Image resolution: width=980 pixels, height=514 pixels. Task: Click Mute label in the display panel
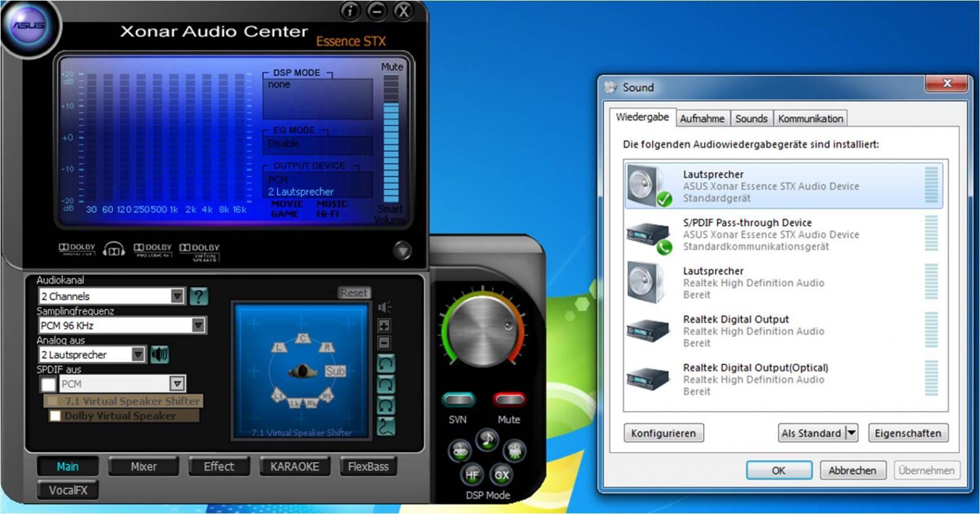pos(392,67)
